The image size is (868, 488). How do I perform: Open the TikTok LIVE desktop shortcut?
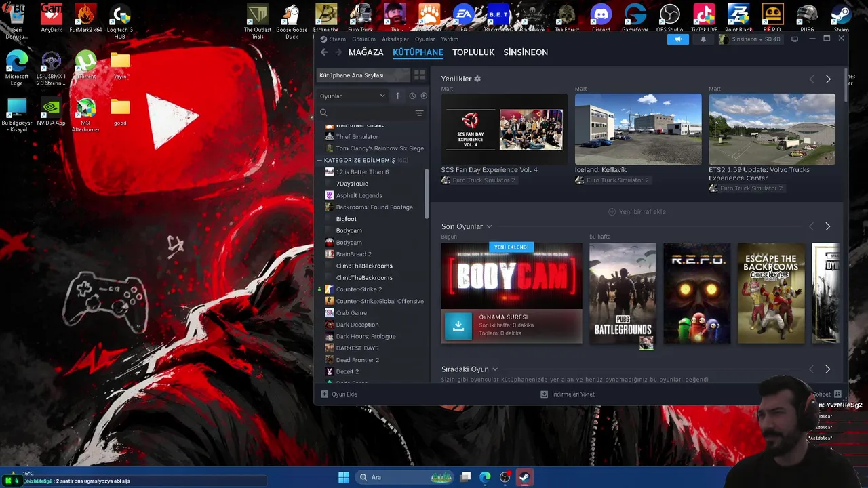[704, 18]
